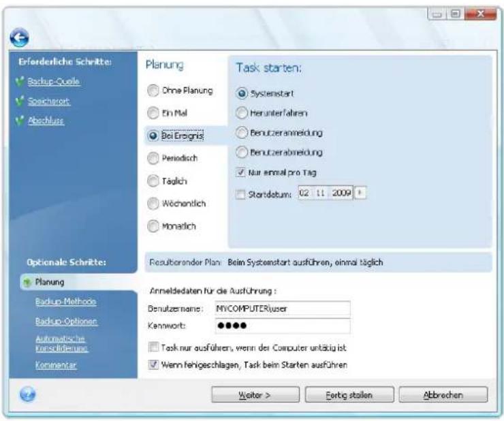
Task: Choose Wöchentlich scheduling option
Action: 153,203
